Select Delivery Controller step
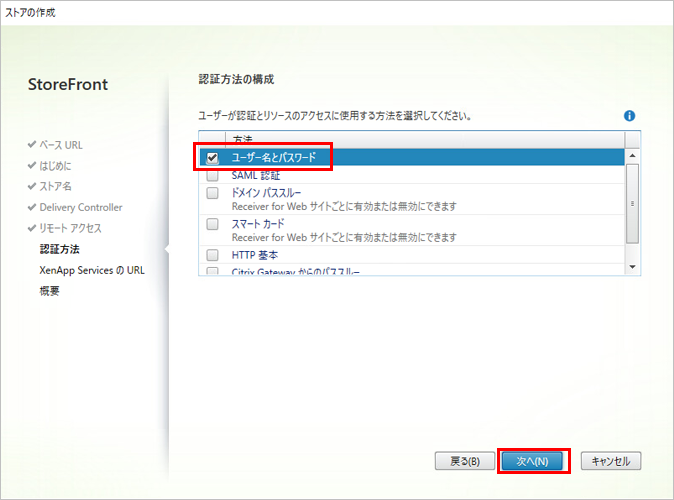This screenshot has height=500, width=674. (81, 207)
